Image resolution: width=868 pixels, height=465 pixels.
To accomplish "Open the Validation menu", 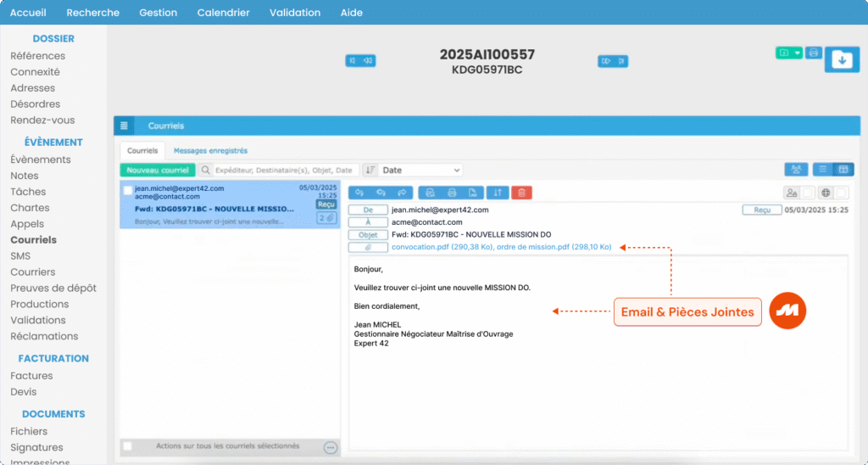I will [295, 13].
